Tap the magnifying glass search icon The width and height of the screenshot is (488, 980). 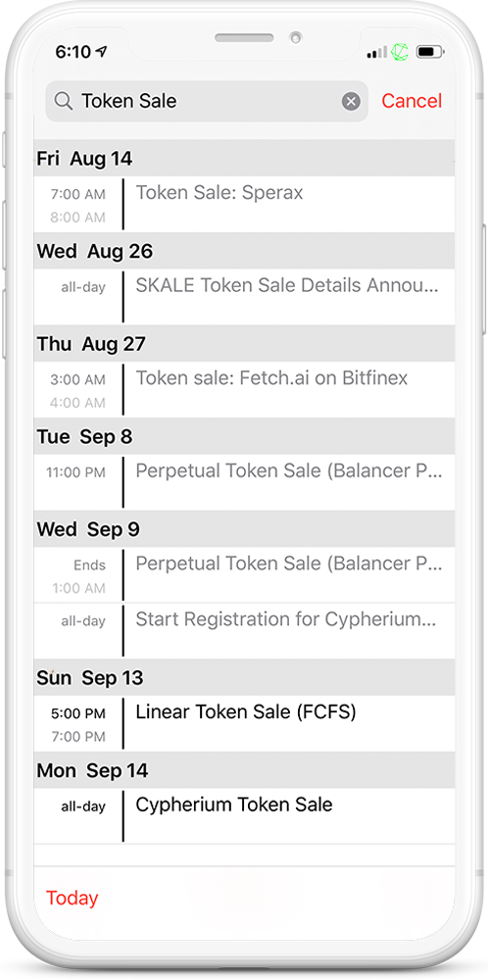pos(63,101)
